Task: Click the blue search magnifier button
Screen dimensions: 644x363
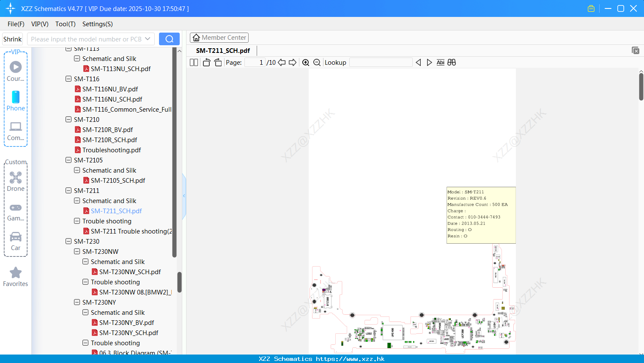Action: click(169, 39)
